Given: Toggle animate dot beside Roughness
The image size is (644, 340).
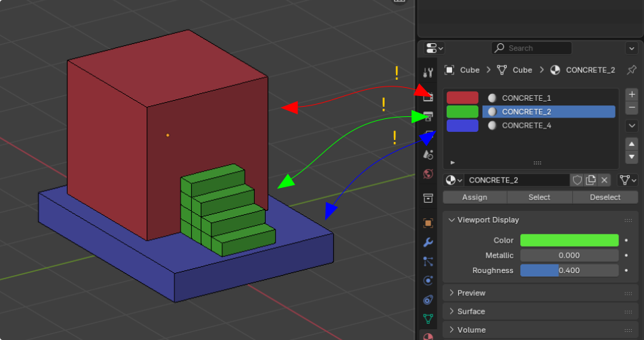Looking at the screenshot, I should 626,270.
